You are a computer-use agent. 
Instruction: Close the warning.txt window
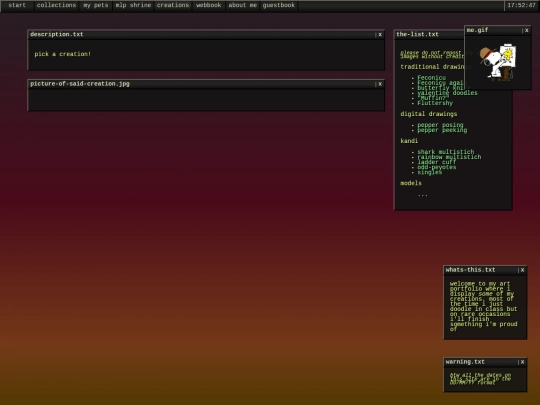pyautogui.click(x=522, y=362)
